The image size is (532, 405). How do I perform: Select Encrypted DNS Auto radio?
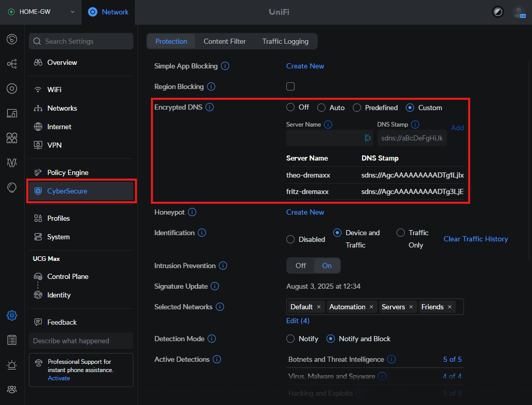(321, 108)
